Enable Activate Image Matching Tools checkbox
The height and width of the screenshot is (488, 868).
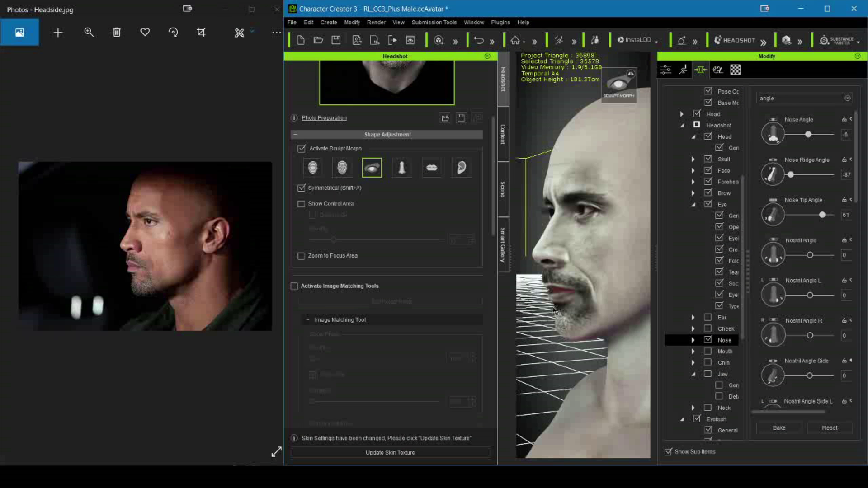[294, 286]
